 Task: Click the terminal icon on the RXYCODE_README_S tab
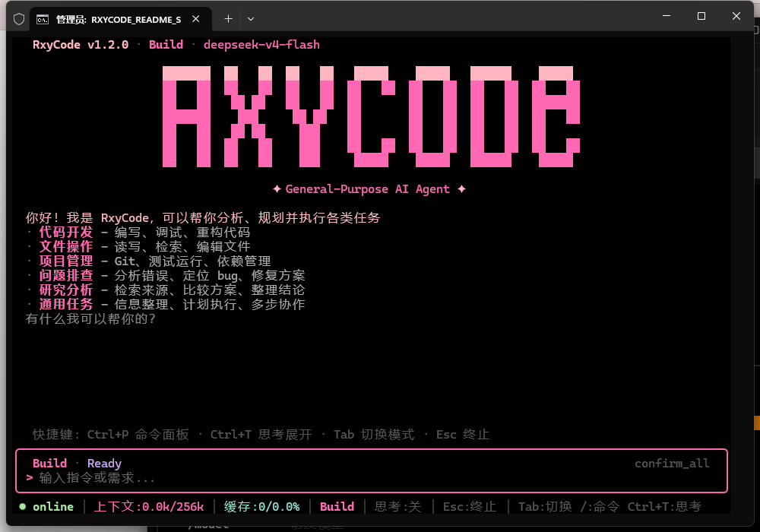(43, 20)
